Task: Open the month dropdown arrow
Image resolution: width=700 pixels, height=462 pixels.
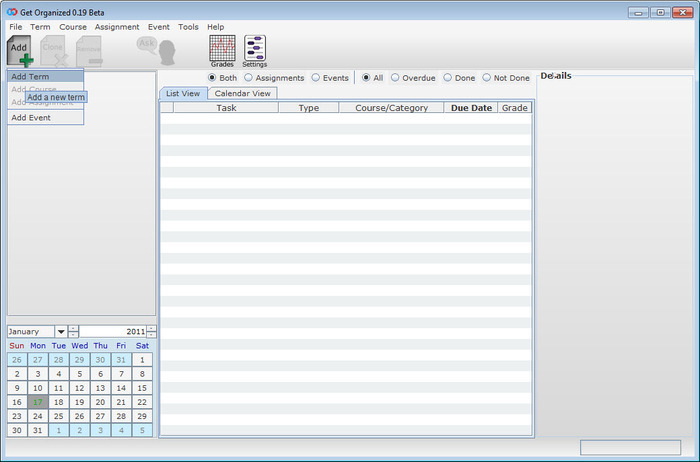Action: pyautogui.click(x=61, y=332)
